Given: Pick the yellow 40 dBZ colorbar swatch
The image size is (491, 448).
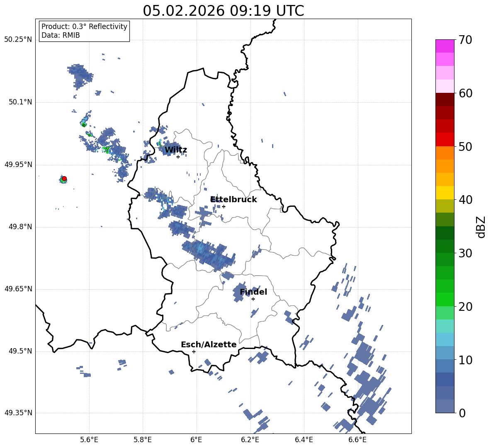Looking at the screenshot, I should (x=445, y=193).
